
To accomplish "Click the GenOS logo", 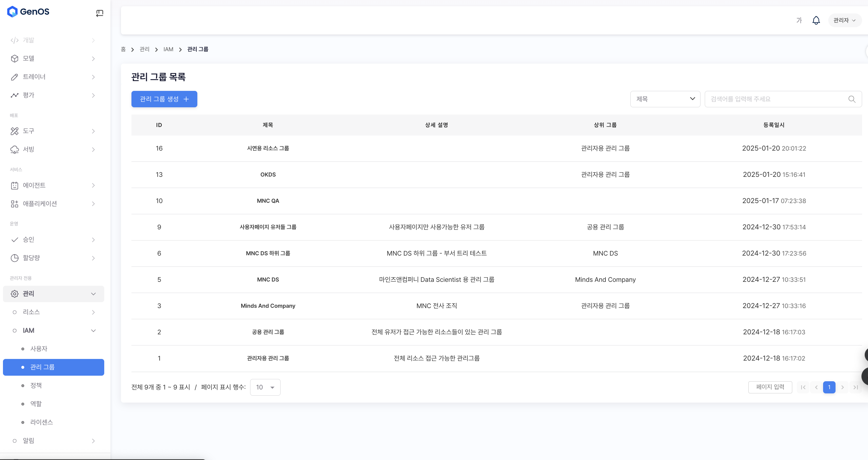I will click(28, 11).
